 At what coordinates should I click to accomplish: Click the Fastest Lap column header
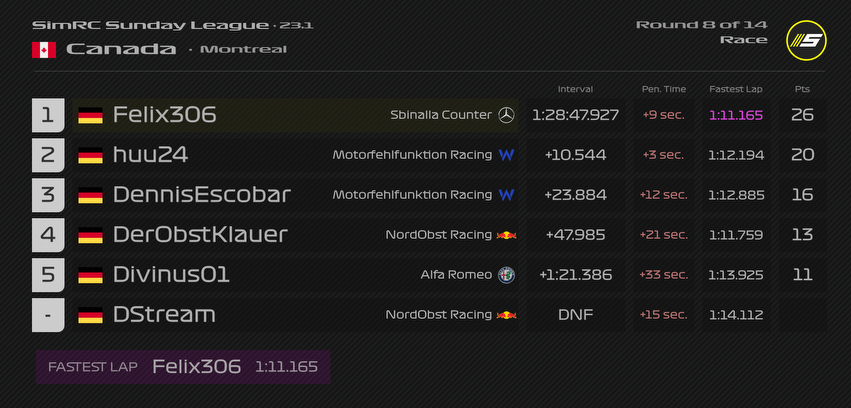735,89
